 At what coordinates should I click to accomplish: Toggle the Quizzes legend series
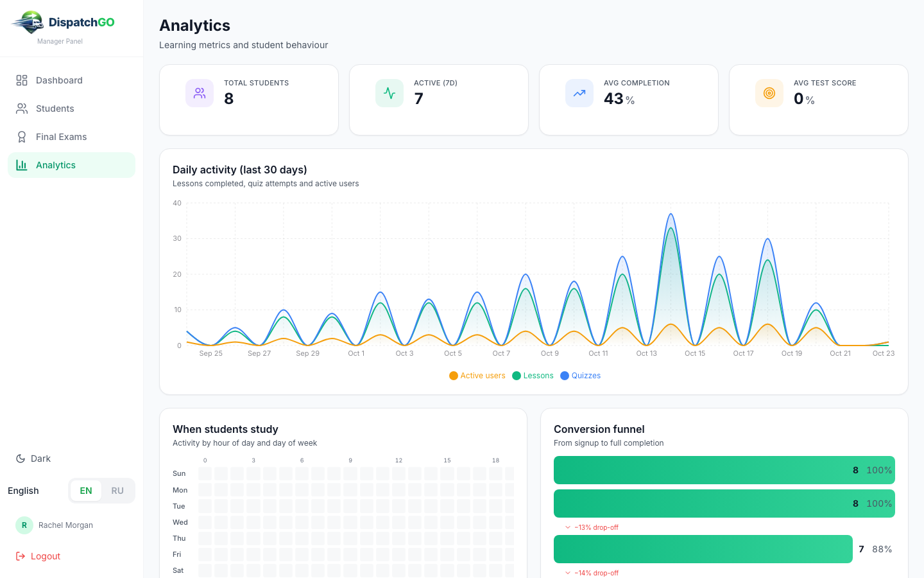coord(581,376)
